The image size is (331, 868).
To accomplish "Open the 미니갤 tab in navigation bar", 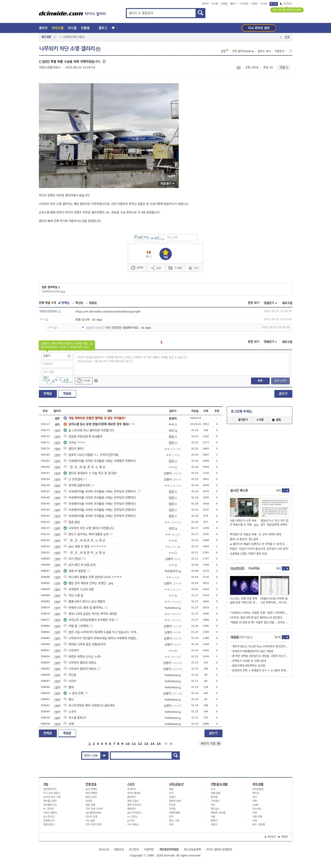I will click(x=72, y=28).
